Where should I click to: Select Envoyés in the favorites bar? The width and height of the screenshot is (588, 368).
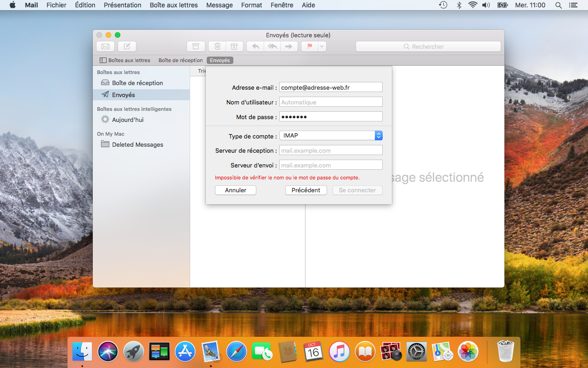click(220, 60)
